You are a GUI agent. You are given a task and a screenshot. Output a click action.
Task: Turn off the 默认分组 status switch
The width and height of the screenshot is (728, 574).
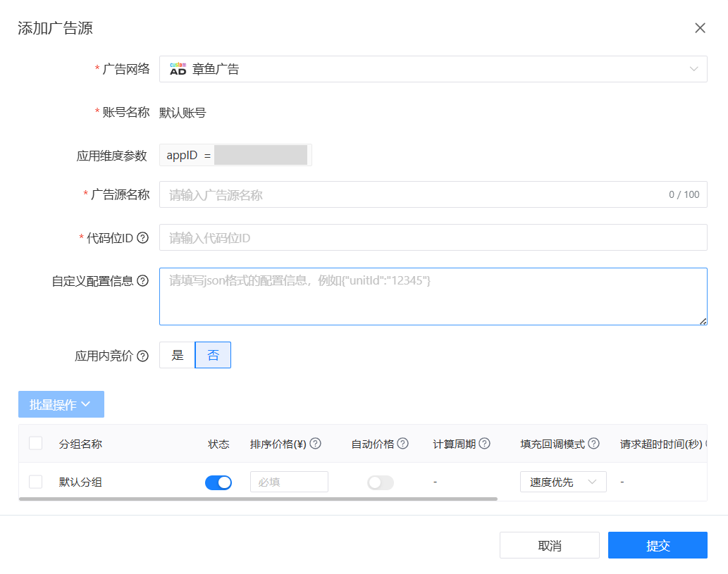click(218, 482)
